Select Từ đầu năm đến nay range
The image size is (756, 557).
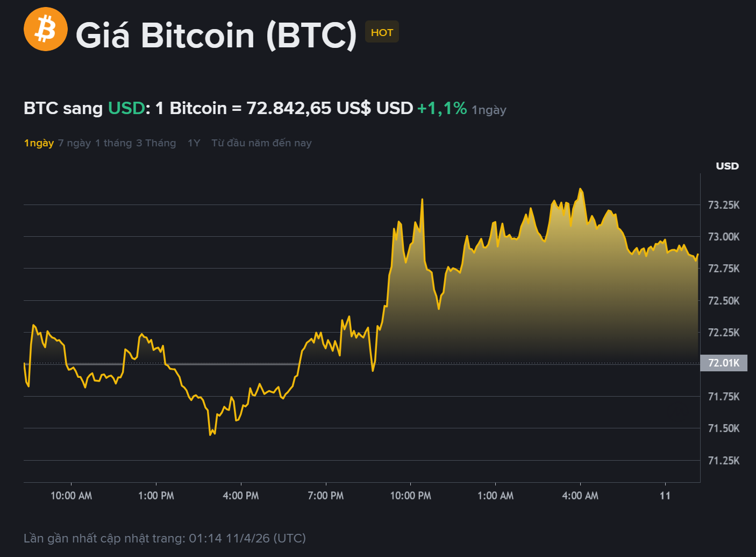261,143
